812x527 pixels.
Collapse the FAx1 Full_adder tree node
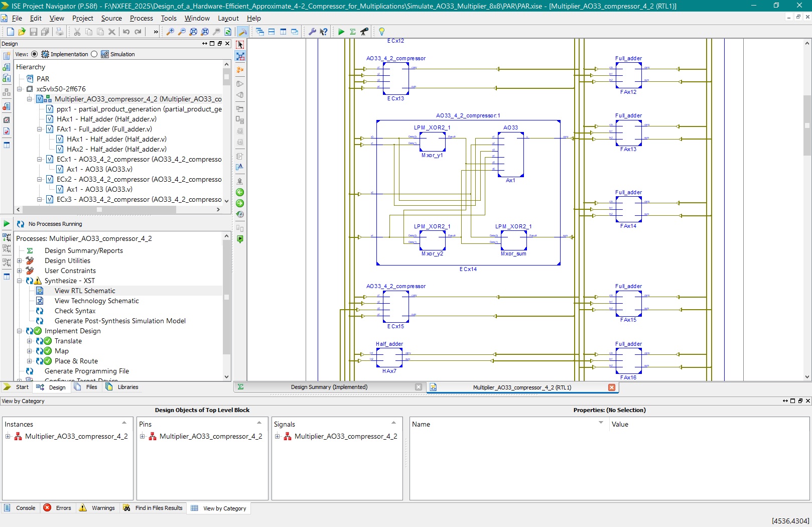coord(40,129)
